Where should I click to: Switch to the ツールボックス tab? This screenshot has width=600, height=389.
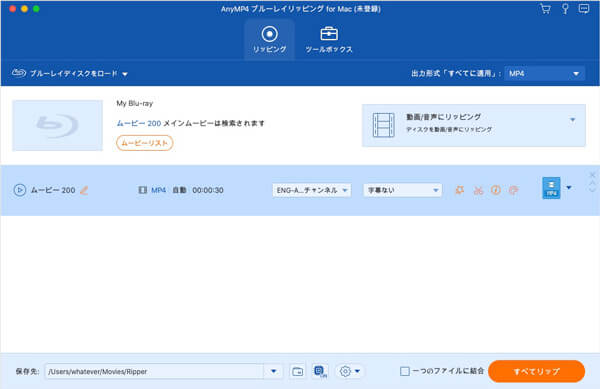coord(329,39)
